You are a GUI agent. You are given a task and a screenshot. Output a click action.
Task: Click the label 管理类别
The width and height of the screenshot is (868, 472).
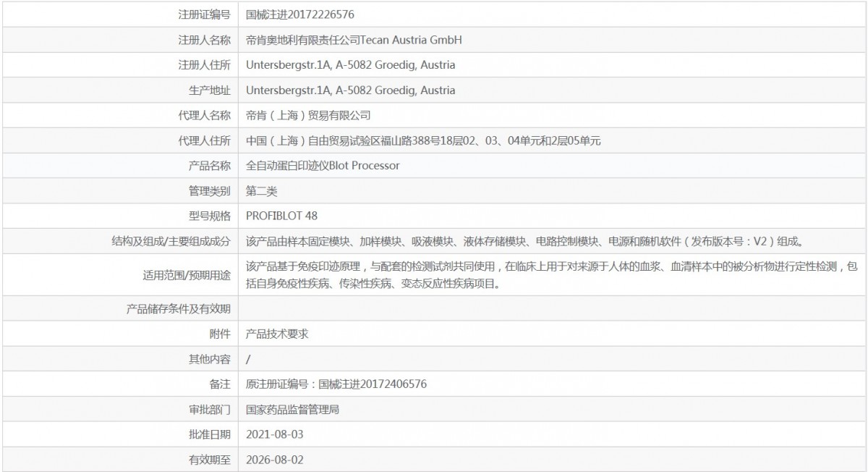[x=210, y=191]
